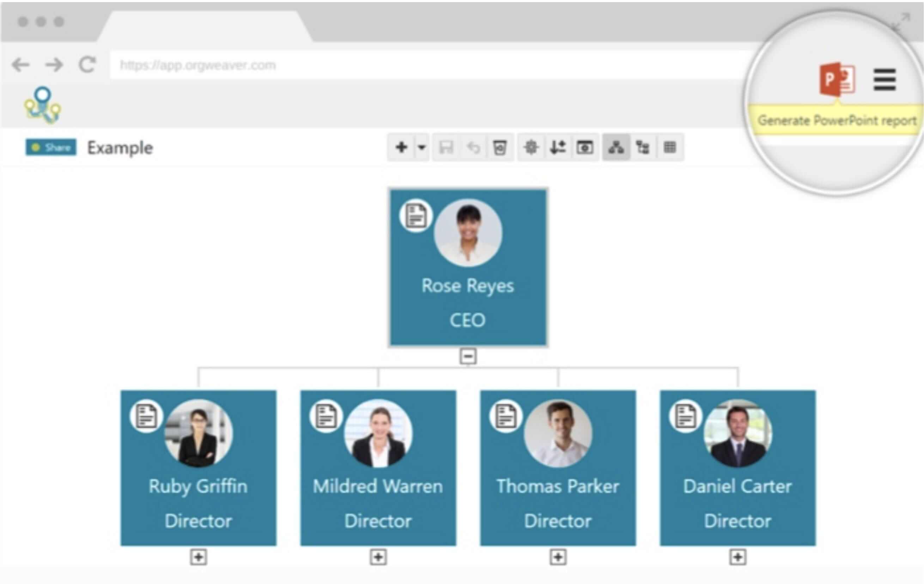This screenshot has width=924, height=584.
Task: Click the Generate PowerPoint report icon
Action: click(837, 80)
